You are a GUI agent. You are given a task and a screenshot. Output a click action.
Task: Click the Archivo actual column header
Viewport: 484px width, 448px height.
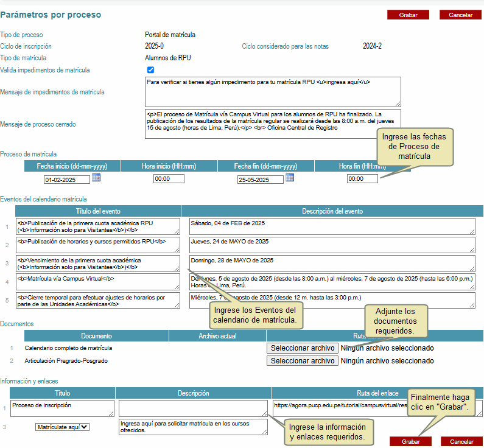217,336
